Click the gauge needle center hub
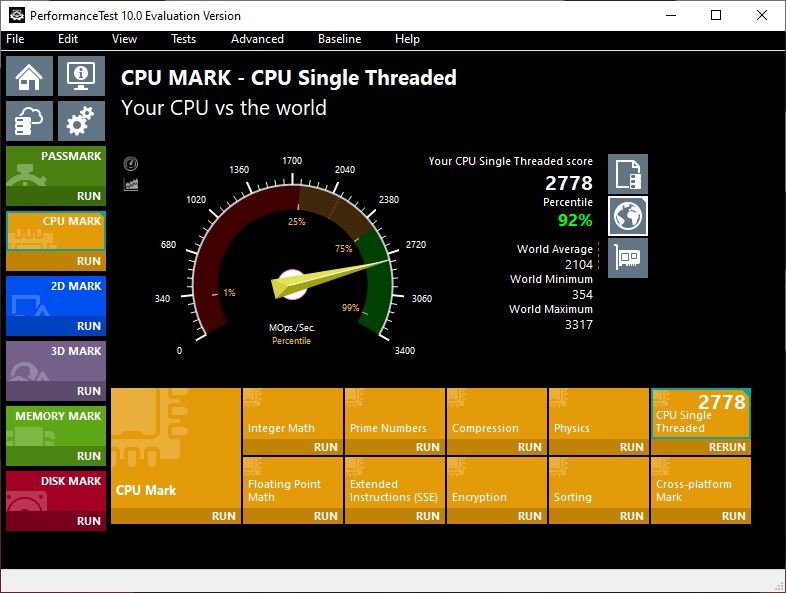This screenshot has height=593, width=786. 291,284
